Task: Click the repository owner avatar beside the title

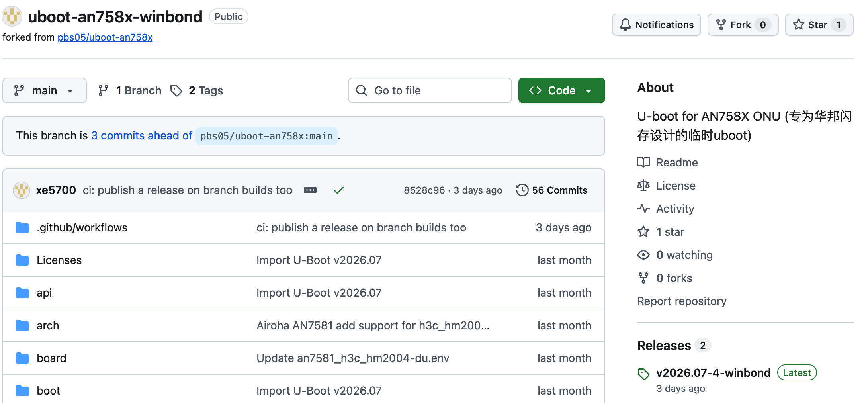Action: [12, 16]
